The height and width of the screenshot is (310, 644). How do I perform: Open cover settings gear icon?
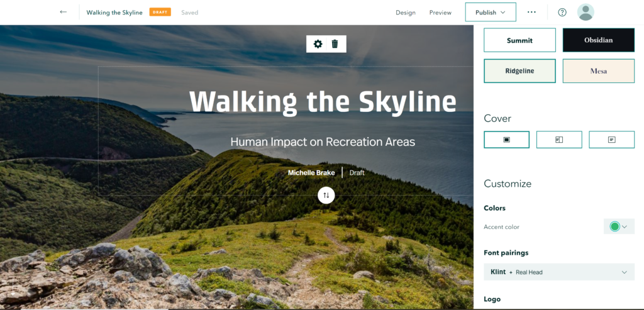pos(318,43)
